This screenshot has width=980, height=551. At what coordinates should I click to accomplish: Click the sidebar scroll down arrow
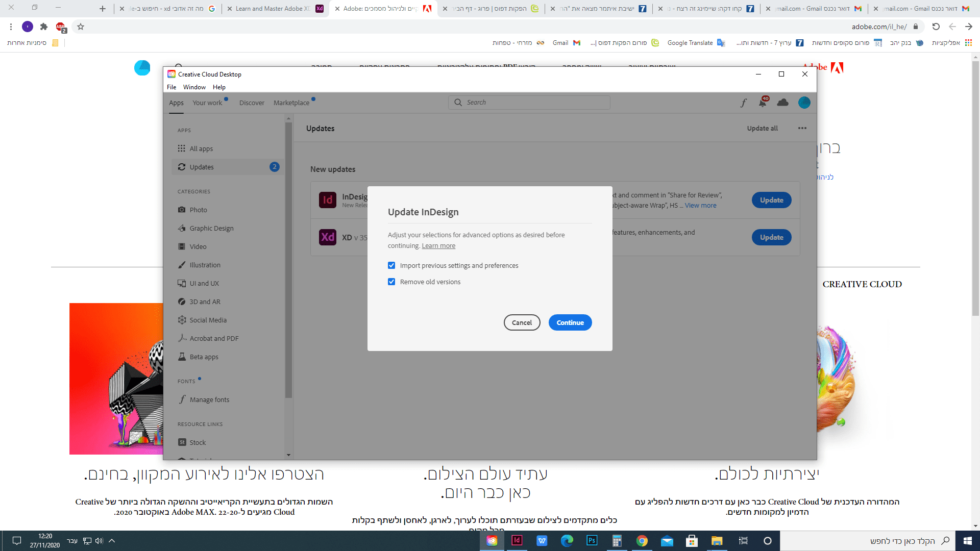tap(288, 455)
